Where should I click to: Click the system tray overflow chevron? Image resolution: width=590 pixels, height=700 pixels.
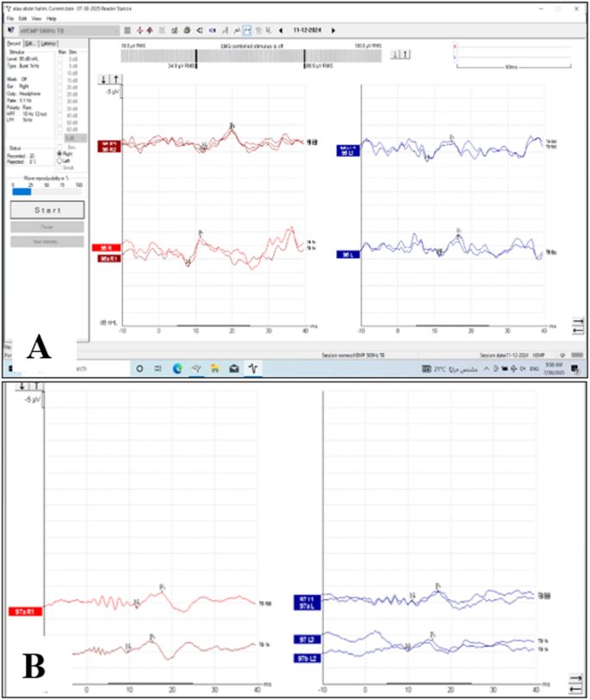coord(486,368)
